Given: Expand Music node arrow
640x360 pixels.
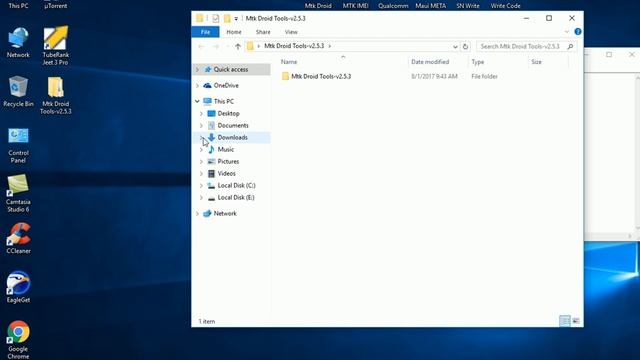Looking at the screenshot, I should pyautogui.click(x=201, y=149).
